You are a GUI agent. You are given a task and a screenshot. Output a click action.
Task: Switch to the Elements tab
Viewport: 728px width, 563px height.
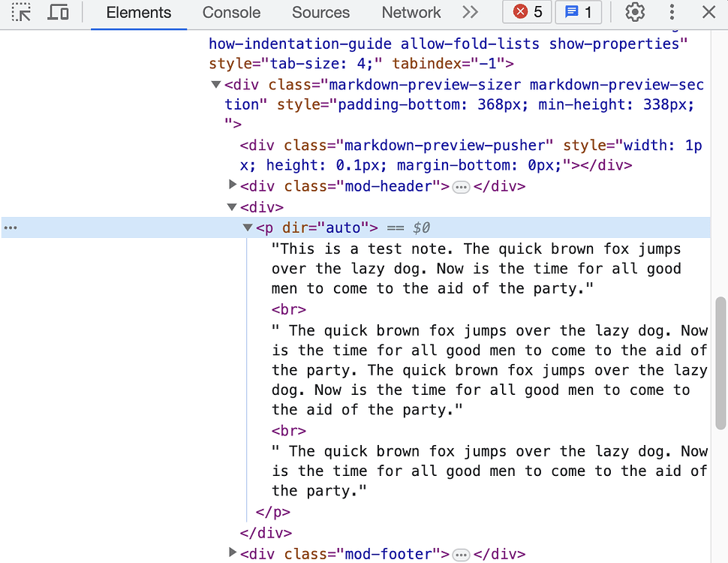click(138, 13)
